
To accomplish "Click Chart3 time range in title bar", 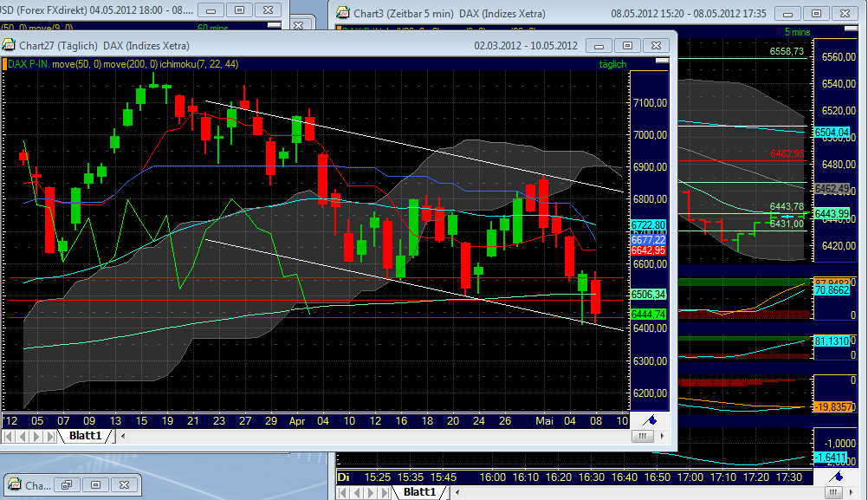I will pos(689,13).
